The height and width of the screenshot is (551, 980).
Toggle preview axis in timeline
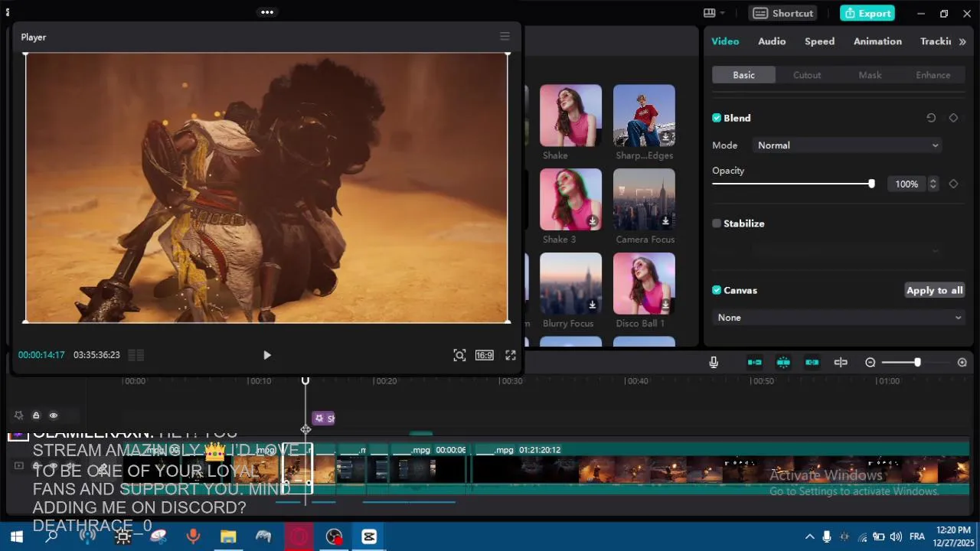click(841, 363)
